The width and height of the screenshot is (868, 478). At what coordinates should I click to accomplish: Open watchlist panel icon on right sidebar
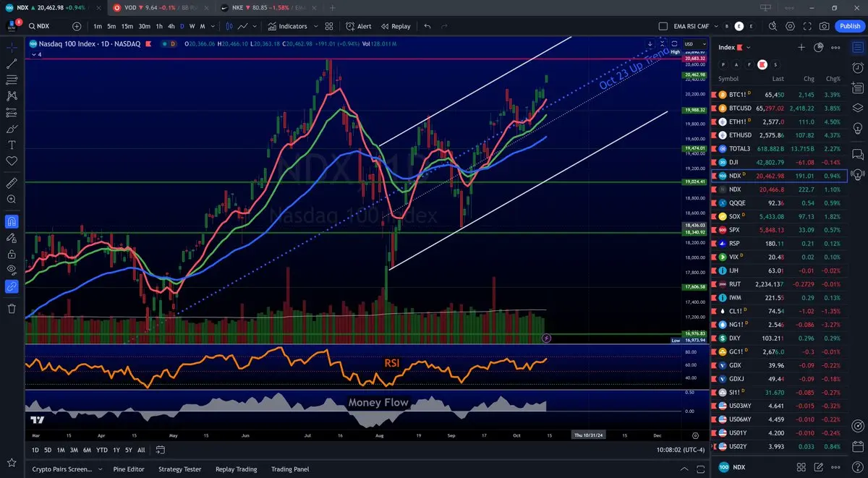pyautogui.click(x=857, y=47)
